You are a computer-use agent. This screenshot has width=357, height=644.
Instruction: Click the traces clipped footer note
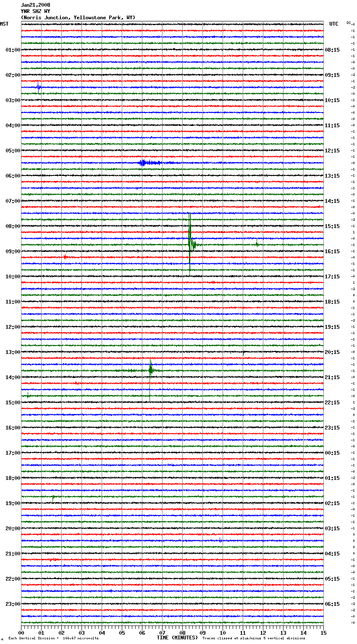pos(254,638)
